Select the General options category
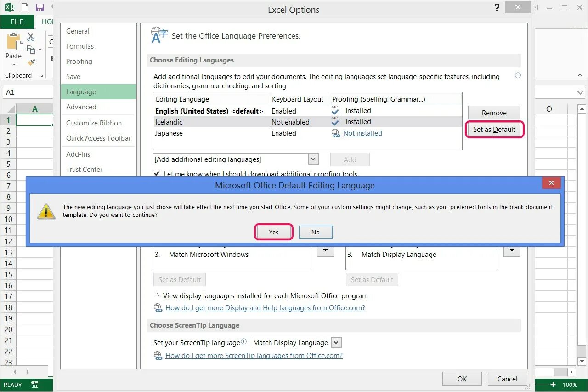The width and height of the screenshot is (588, 392). pos(98,31)
